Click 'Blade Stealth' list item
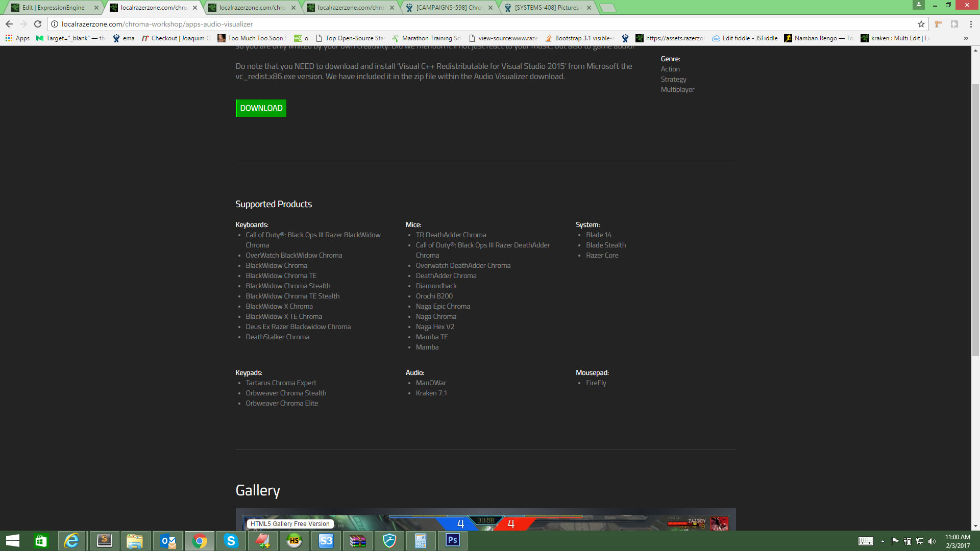Viewport: 980px width, 551px height. pyautogui.click(x=605, y=245)
